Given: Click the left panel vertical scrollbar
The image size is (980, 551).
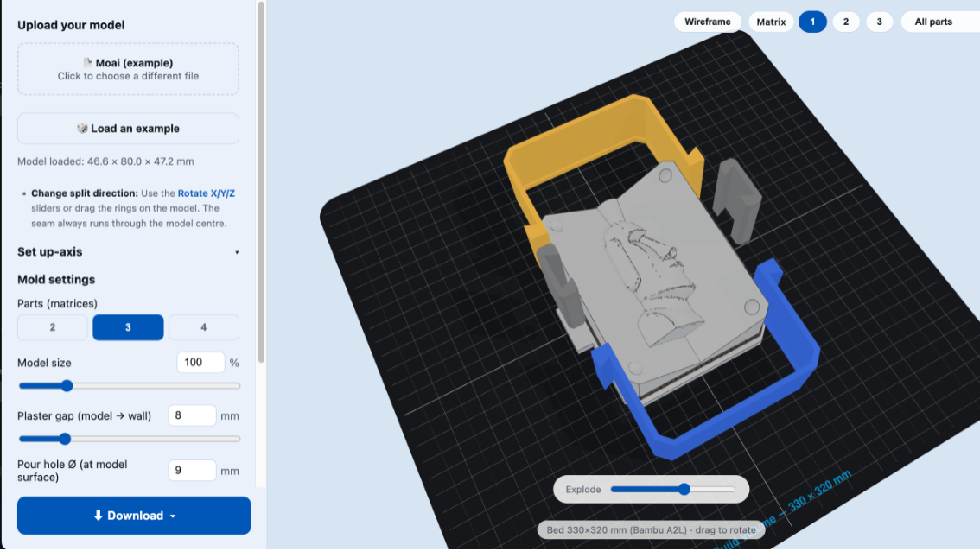Looking at the screenshot, I should pyautogui.click(x=261, y=181).
